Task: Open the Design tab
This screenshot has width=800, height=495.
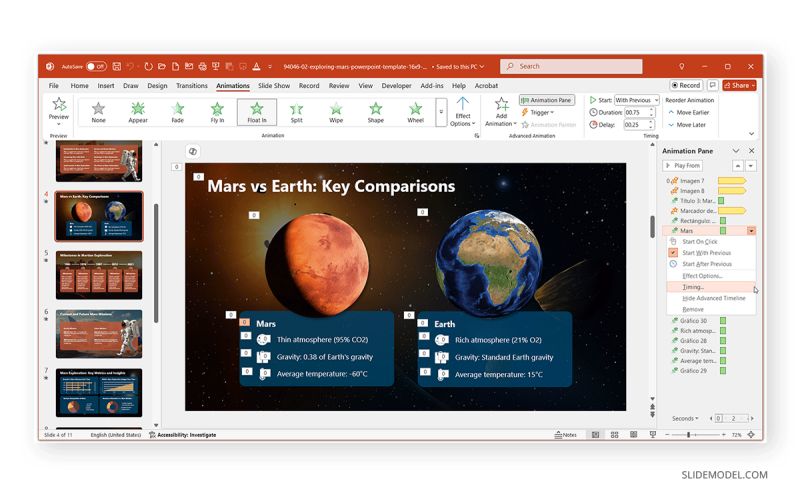Action: coord(157,86)
